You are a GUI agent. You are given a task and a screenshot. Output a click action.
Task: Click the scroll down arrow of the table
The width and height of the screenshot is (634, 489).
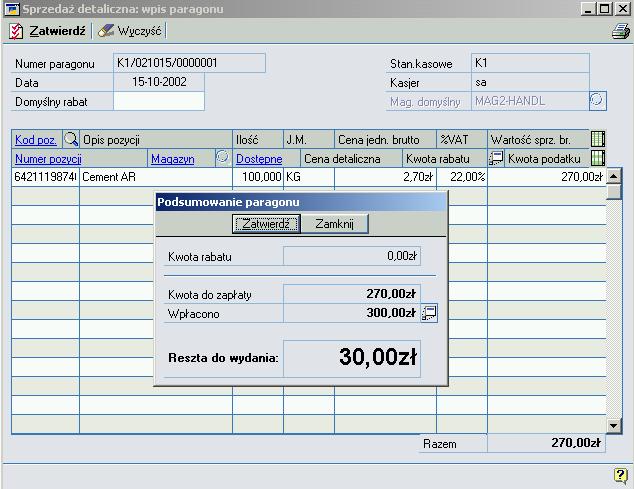coord(614,425)
